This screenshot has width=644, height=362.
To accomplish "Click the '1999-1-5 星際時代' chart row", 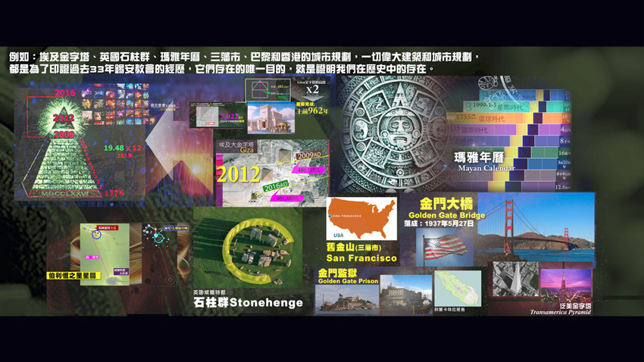I will [517, 107].
